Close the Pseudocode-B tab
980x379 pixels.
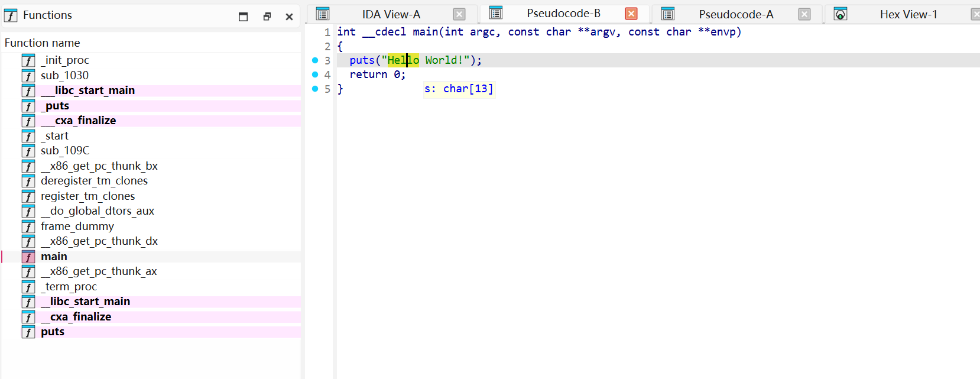(631, 13)
